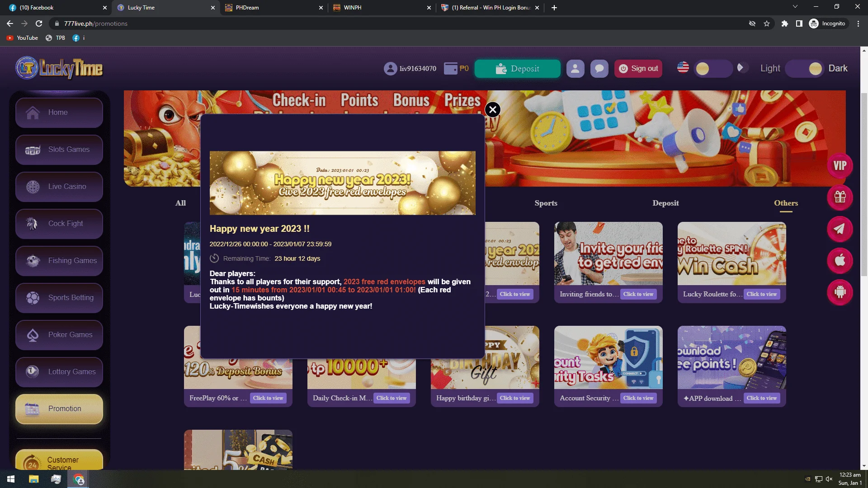Open Live Casino in sidebar
868x488 pixels.
point(59,187)
